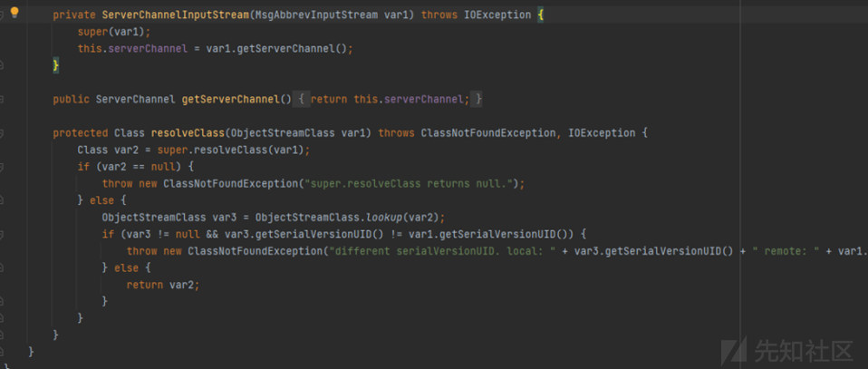Screen dimensions: 868x369
Task: Click 'super(var1);' statement
Action: pyautogui.click(x=113, y=32)
